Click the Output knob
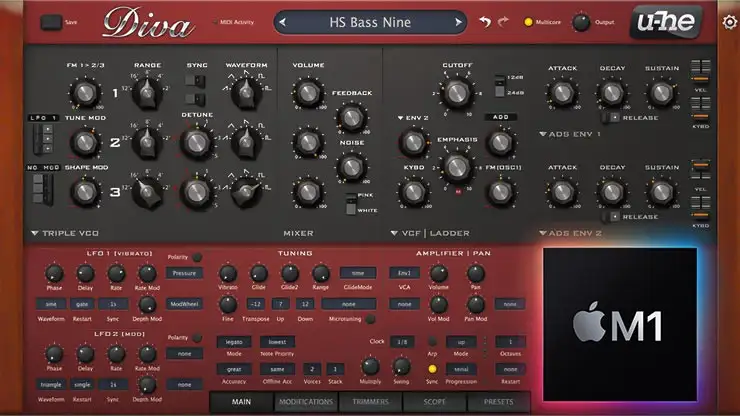Screen dimensions: 740x416 (x=581, y=22)
